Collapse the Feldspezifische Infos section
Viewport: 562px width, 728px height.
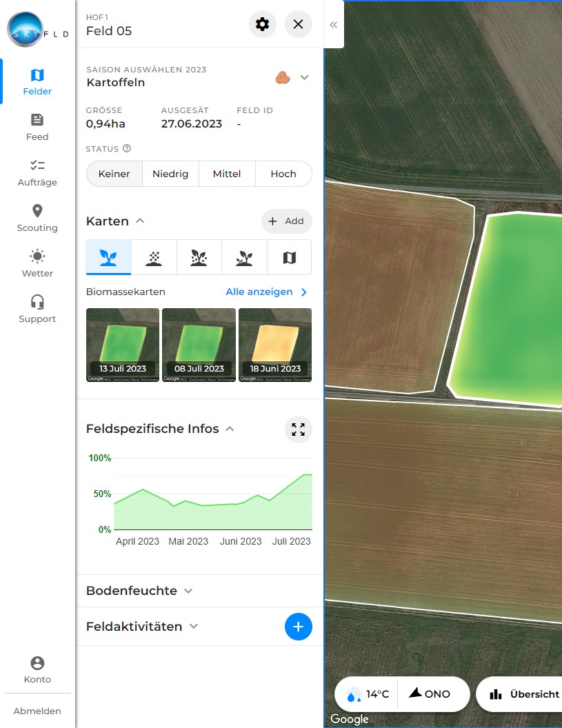pyautogui.click(x=230, y=429)
